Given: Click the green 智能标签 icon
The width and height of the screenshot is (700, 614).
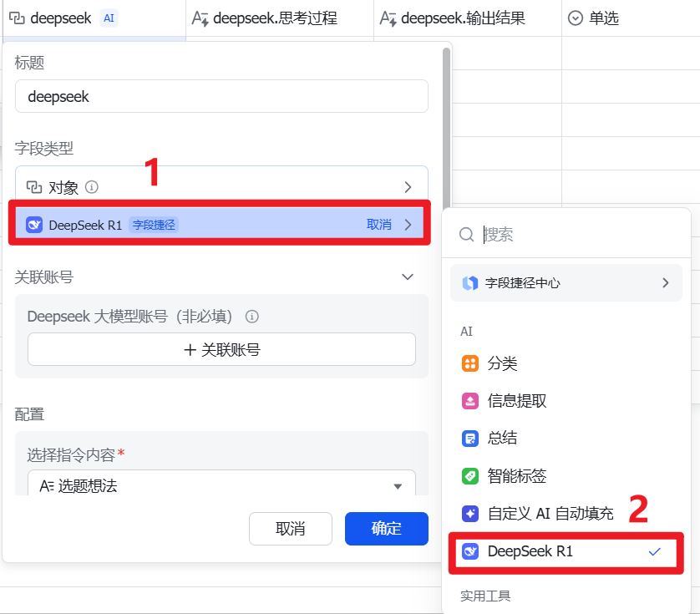Looking at the screenshot, I should [470, 475].
